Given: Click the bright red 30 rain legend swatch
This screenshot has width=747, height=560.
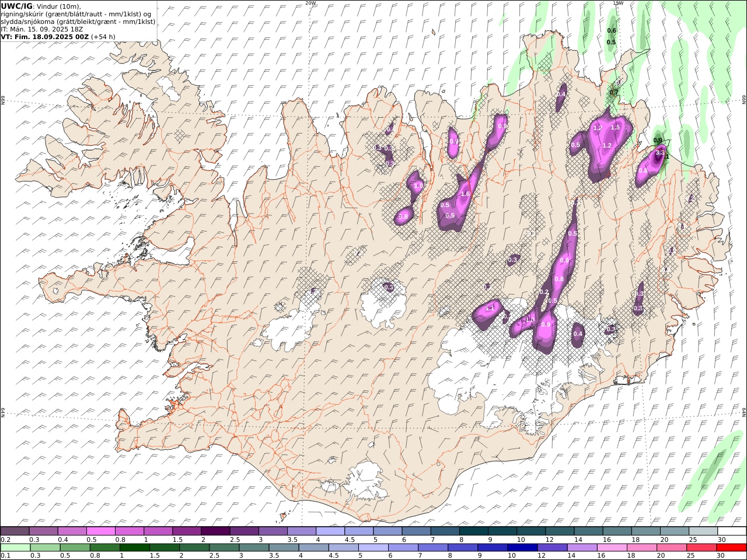Looking at the screenshot, I should 731,547.
